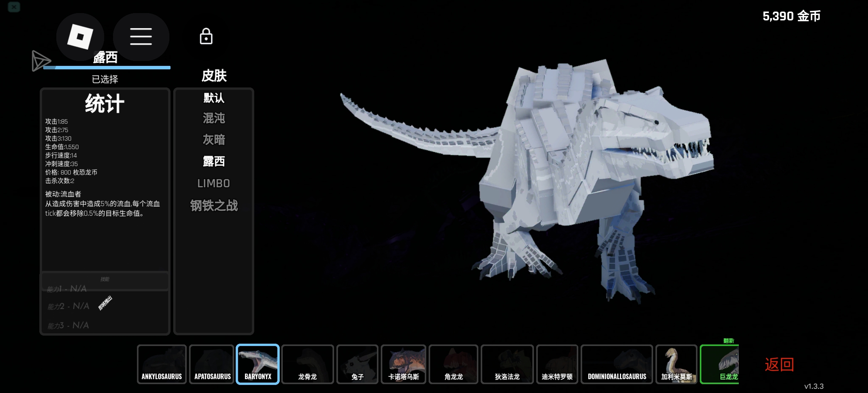This screenshot has width=868, height=393.
Task: Close the small X at top-left
Action: click(x=14, y=7)
